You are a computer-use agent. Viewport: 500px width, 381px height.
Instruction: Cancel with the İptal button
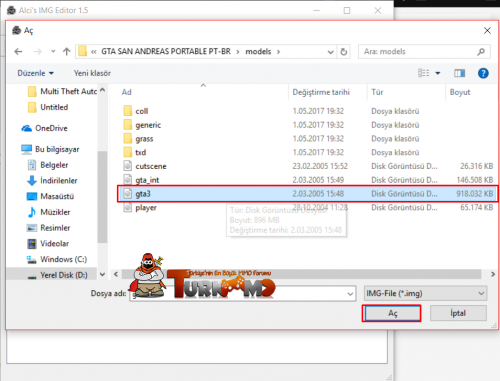coord(458,313)
